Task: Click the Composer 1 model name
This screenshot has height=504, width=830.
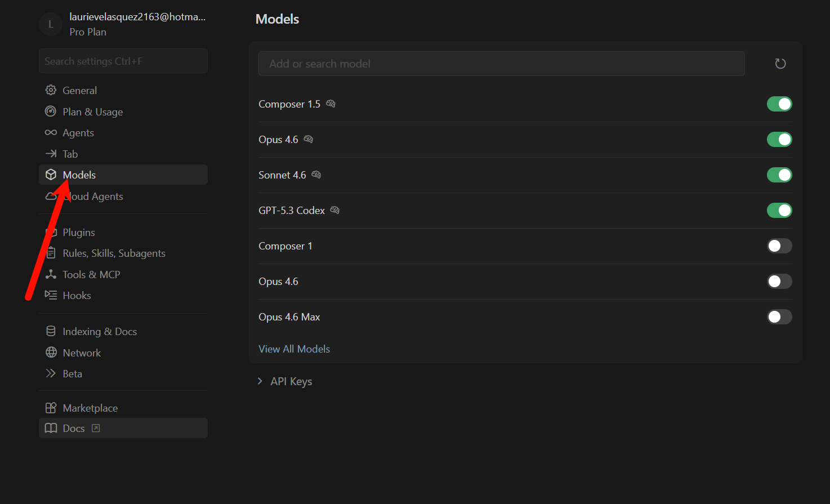Action: 285,246
